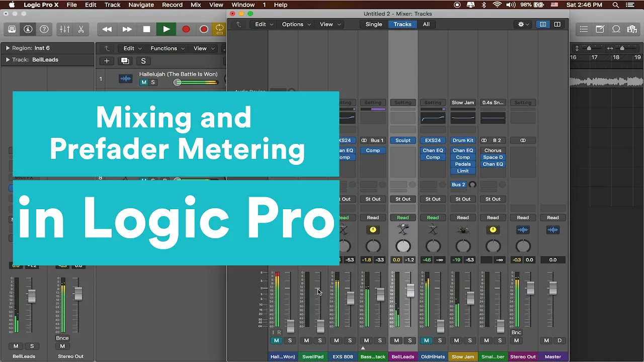644x362 pixels.
Task: Click the Rewind transport button
Action: click(107, 29)
